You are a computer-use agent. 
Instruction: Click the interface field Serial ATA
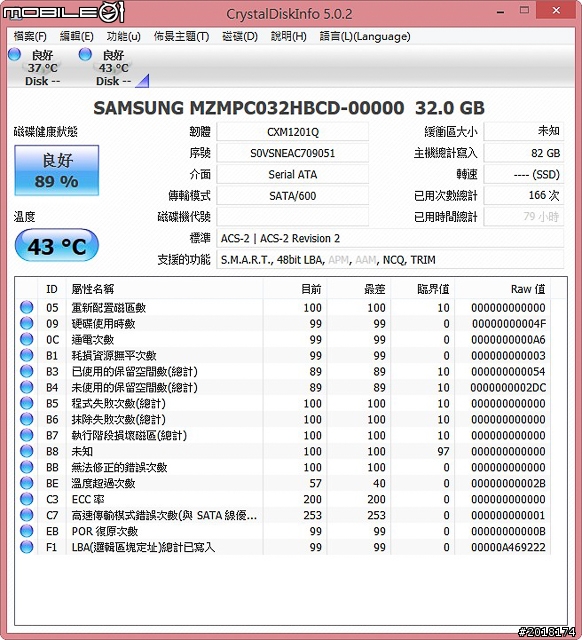pos(292,174)
